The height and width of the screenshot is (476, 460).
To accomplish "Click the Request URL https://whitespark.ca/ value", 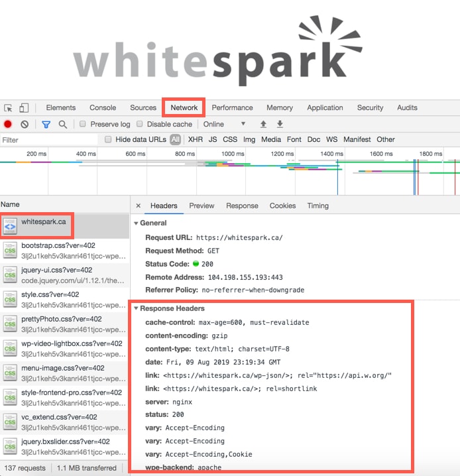I will point(239,238).
